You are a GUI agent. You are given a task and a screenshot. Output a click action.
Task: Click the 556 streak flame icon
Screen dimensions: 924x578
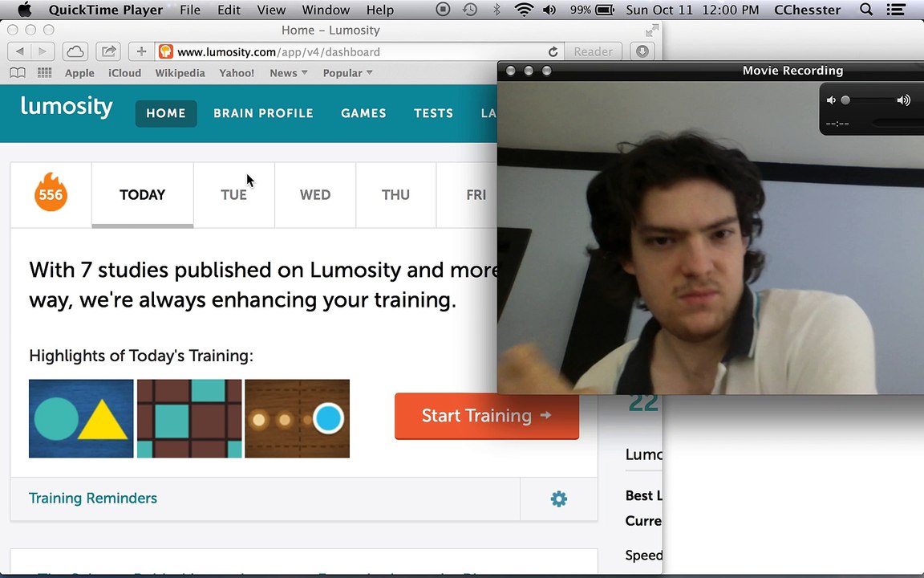[51, 193]
